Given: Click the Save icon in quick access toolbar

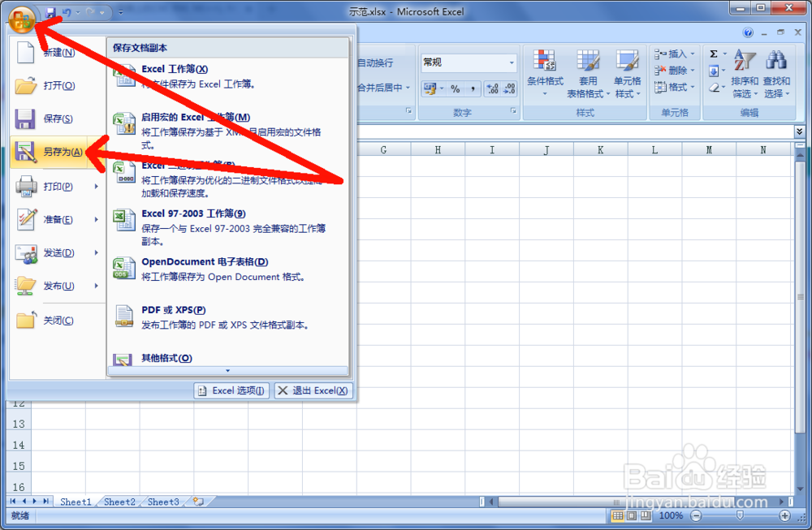Looking at the screenshot, I should pyautogui.click(x=50, y=12).
